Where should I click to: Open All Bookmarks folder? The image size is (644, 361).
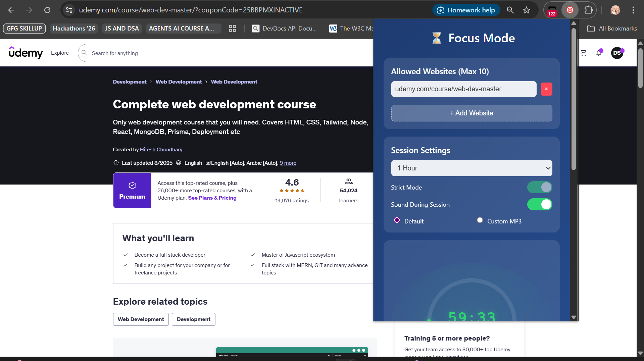612,29
